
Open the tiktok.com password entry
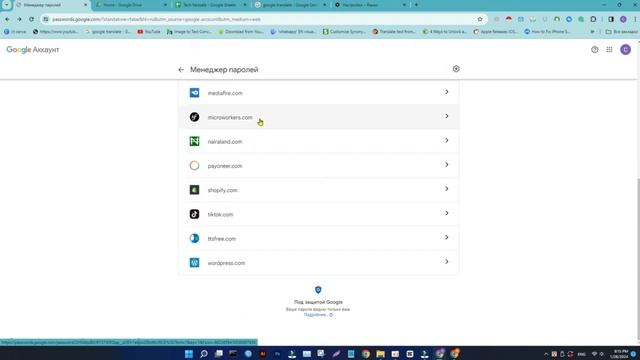click(x=318, y=214)
